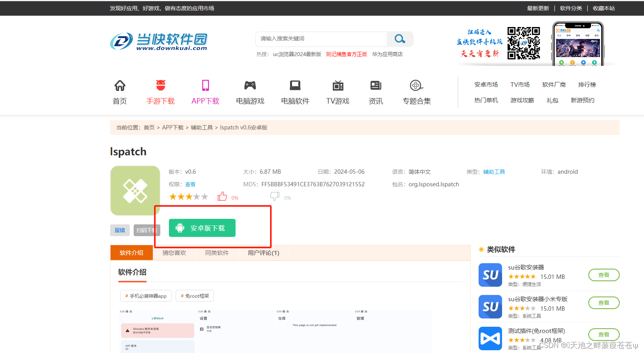The image size is (644, 353).
Task: Click the 安卓版下载 download button
Action: tap(202, 228)
